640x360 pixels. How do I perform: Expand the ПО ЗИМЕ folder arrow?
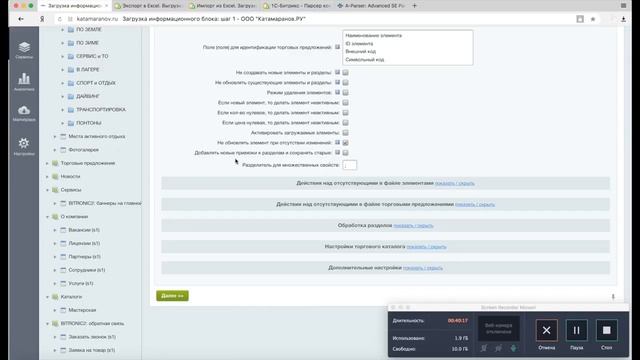62,43
